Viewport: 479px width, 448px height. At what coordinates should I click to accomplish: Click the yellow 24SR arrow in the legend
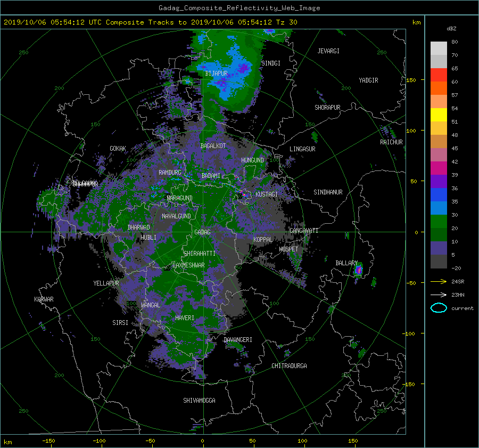click(x=439, y=281)
